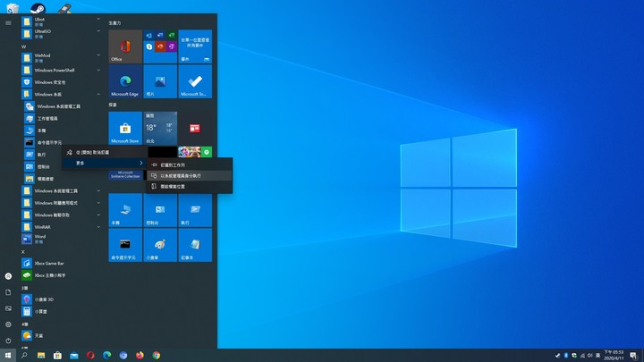Open 小算盤 calculator in the app list

click(x=62, y=312)
